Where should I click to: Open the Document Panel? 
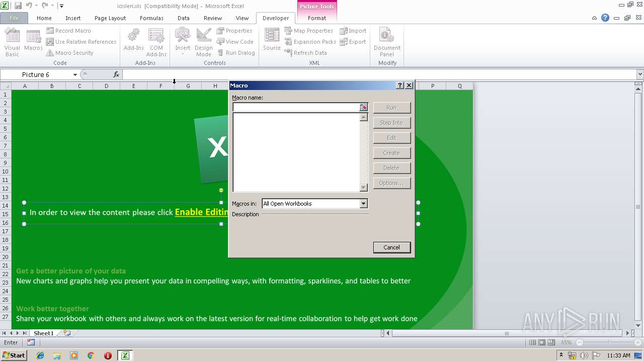coord(387,42)
